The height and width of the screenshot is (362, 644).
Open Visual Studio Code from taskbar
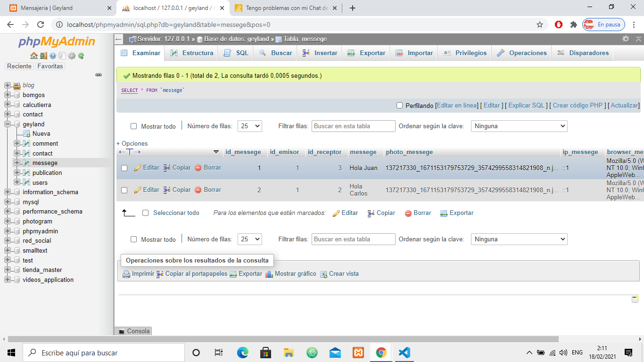click(405, 353)
